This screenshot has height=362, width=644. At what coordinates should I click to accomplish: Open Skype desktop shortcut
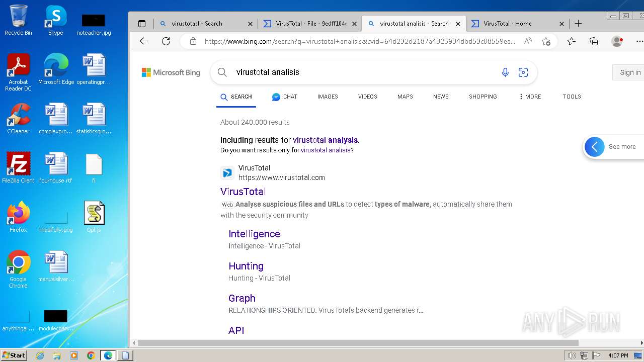56,20
